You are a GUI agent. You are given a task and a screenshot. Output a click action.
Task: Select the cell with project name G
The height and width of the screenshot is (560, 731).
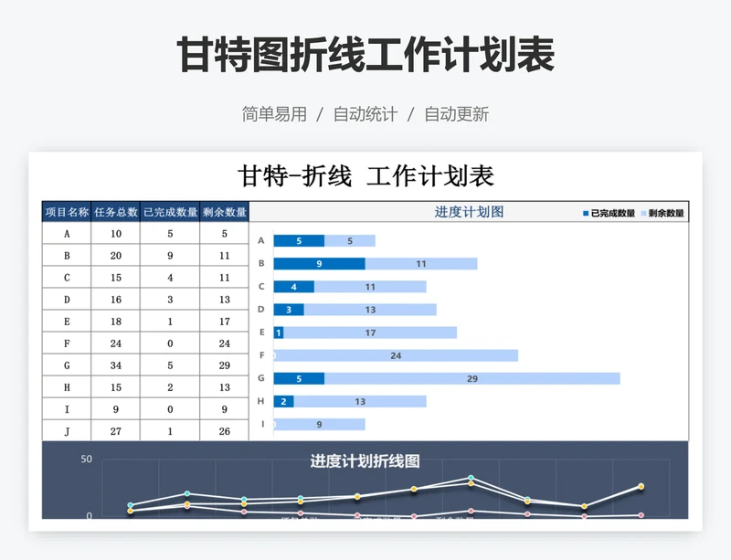[x=67, y=365]
